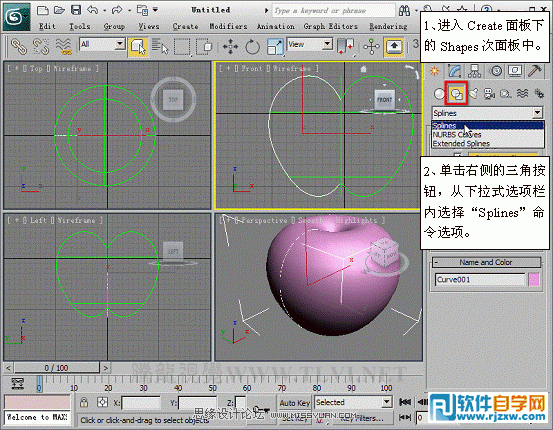
Task: Switch to the Hierarchy panel tab
Action: point(474,71)
